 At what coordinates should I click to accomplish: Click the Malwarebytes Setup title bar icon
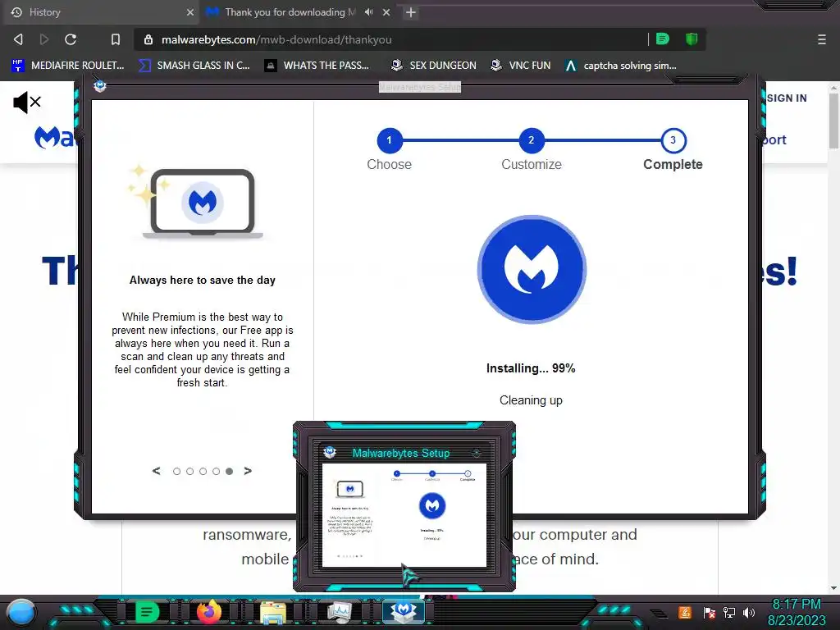(x=99, y=85)
